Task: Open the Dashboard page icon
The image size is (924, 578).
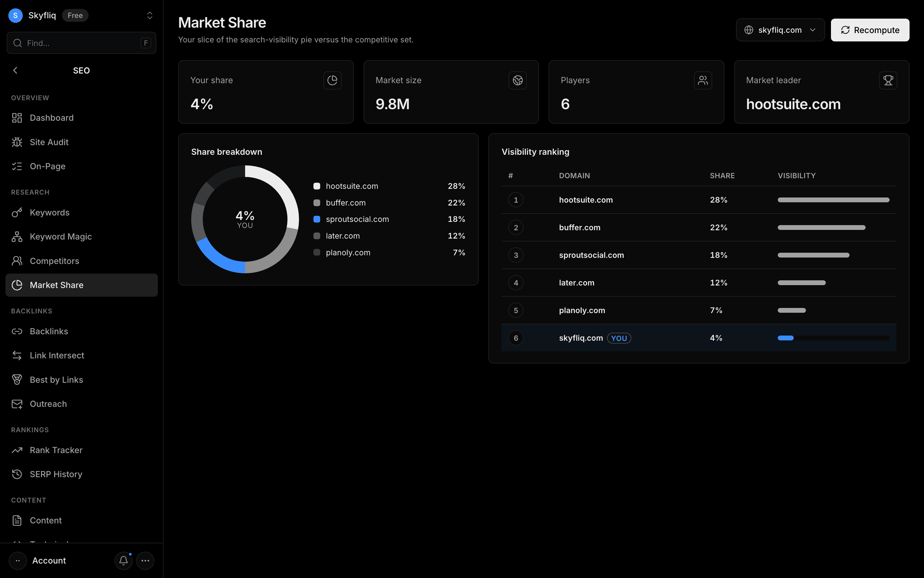Action: click(17, 118)
